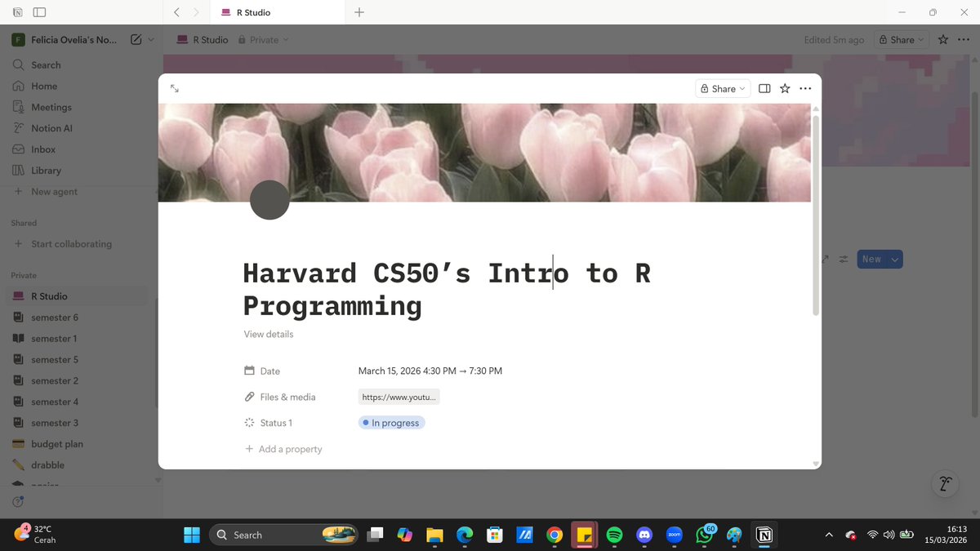Image resolution: width=980 pixels, height=551 pixels.
Task: Edit the date value March 15, 2026
Action: (x=430, y=371)
